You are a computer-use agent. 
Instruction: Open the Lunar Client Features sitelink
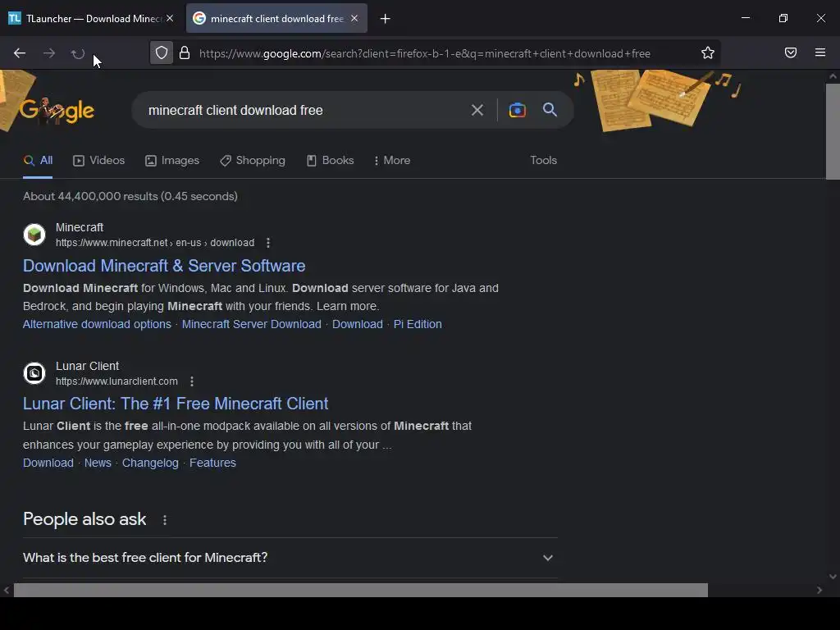coord(212,463)
